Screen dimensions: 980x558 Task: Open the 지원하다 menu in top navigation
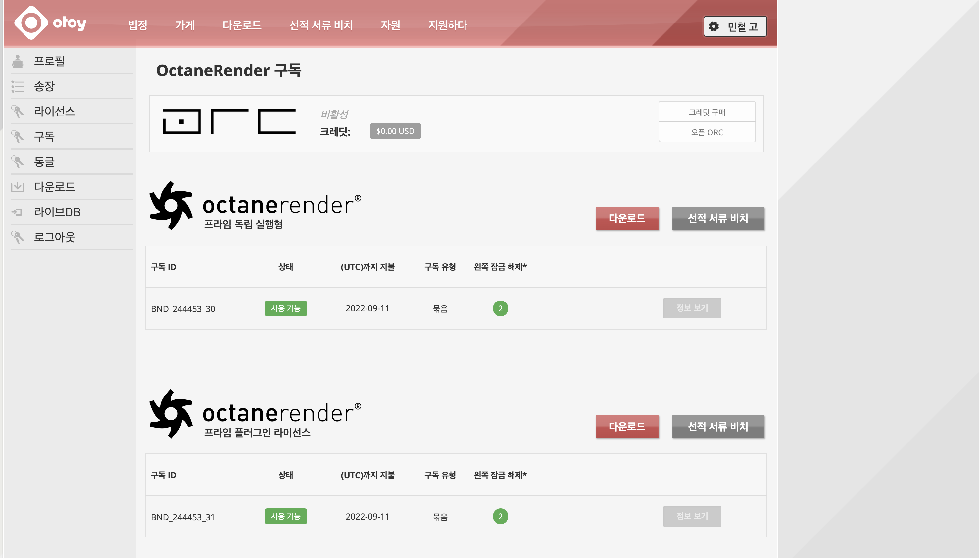tap(448, 25)
